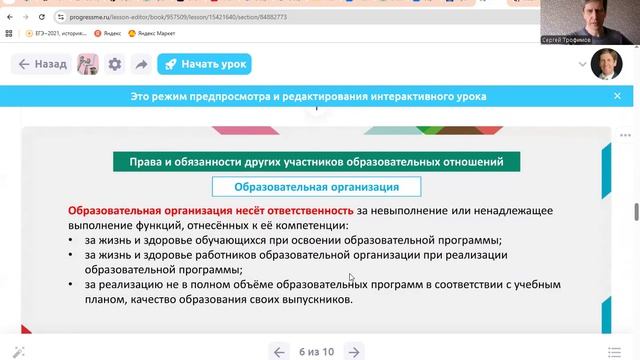Image resolution: width=640 pixels, height=360 pixels.
Task: Open the Яндекс bookmark
Action: coord(108,33)
